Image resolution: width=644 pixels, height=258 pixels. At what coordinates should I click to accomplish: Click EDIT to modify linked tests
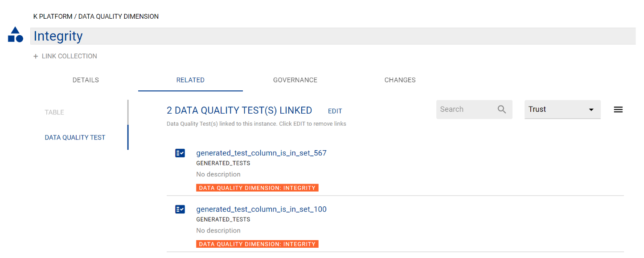click(x=335, y=111)
